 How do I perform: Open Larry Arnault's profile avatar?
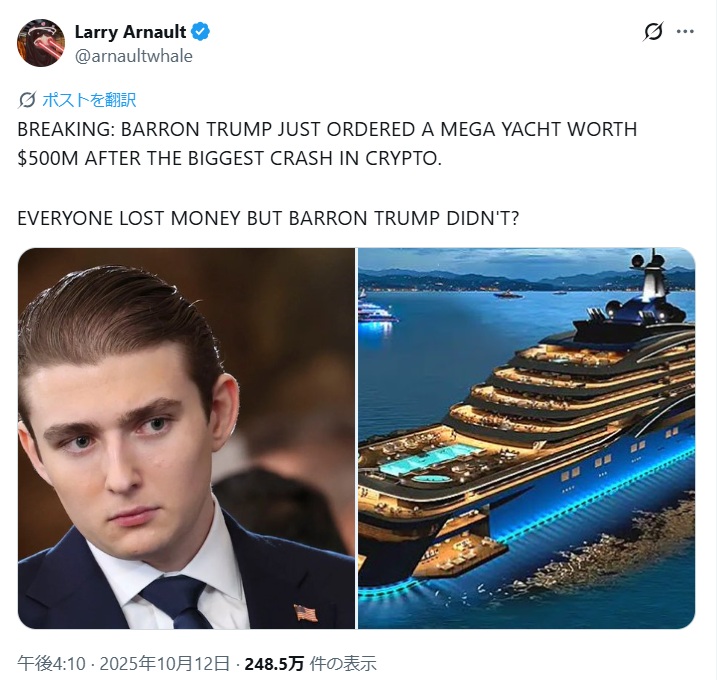click(x=41, y=43)
